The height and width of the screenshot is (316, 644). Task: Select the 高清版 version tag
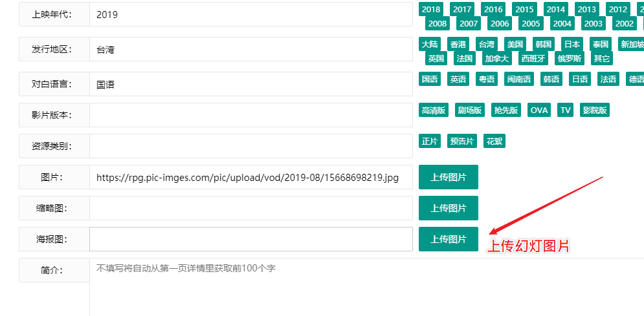click(434, 110)
